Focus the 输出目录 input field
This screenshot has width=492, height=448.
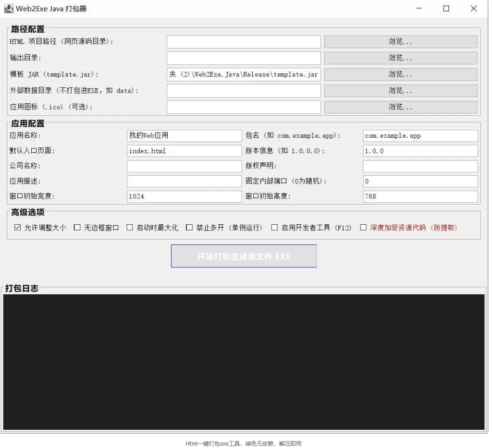[x=244, y=58]
